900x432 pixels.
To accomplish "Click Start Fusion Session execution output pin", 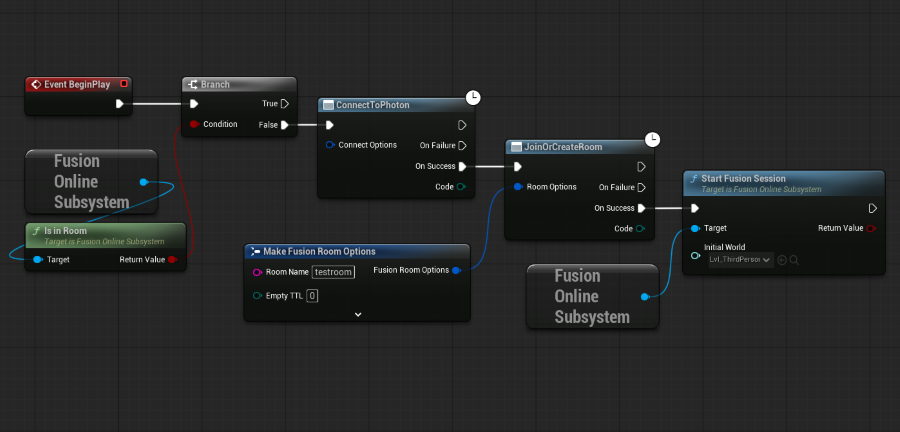I will [x=873, y=208].
